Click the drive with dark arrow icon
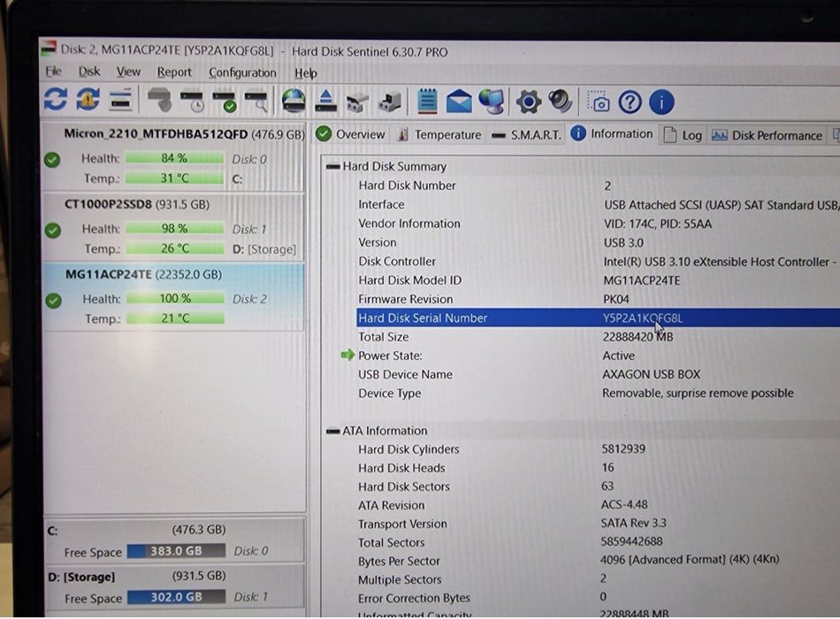The image size is (840, 619). (390, 102)
